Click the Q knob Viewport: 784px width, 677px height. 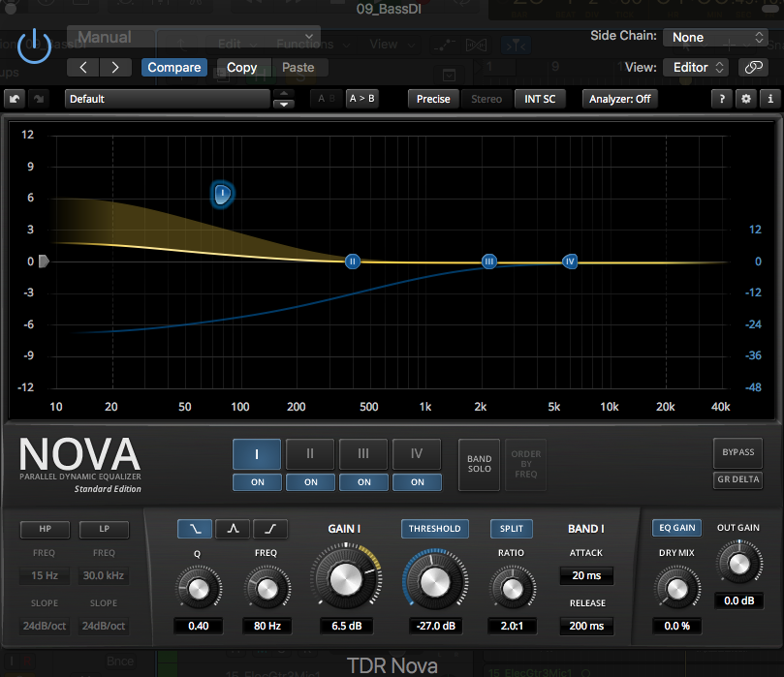point(199,589)
